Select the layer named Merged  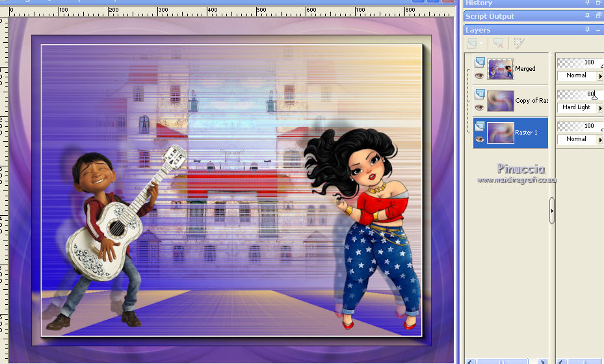[525, 68]
